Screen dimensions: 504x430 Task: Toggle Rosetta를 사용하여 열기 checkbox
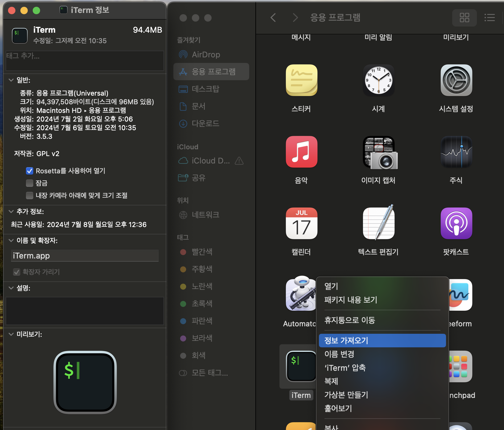click(x=30, y=171)
